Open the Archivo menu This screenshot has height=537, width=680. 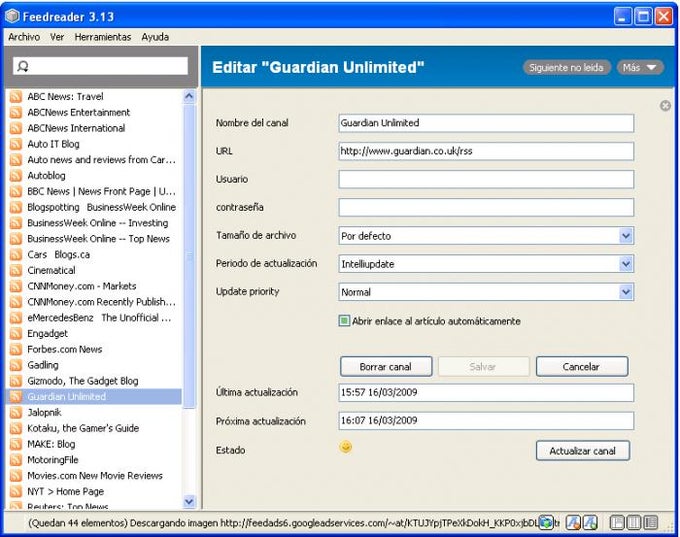point(24,37)
